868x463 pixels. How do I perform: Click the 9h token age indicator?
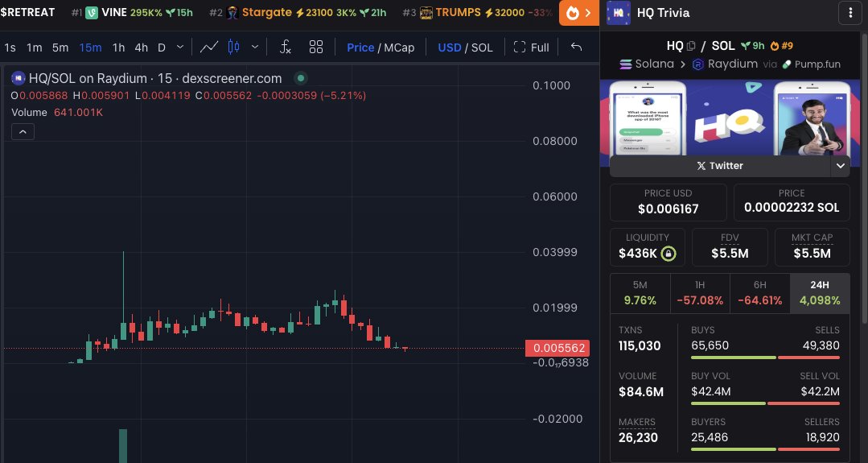753,46
